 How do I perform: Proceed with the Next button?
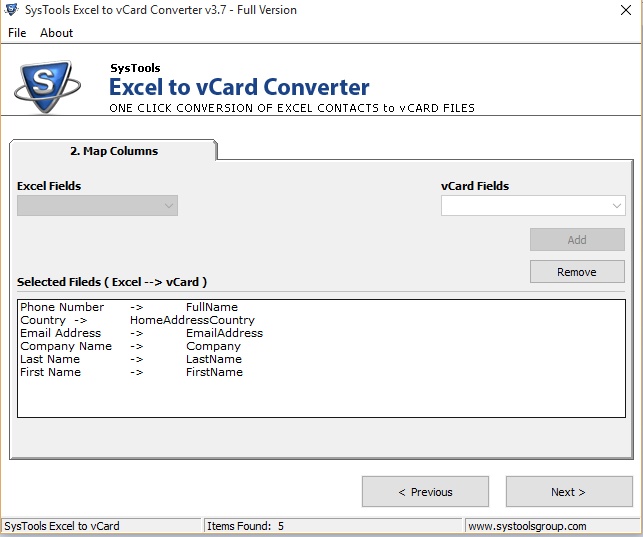tap(569, 491)
